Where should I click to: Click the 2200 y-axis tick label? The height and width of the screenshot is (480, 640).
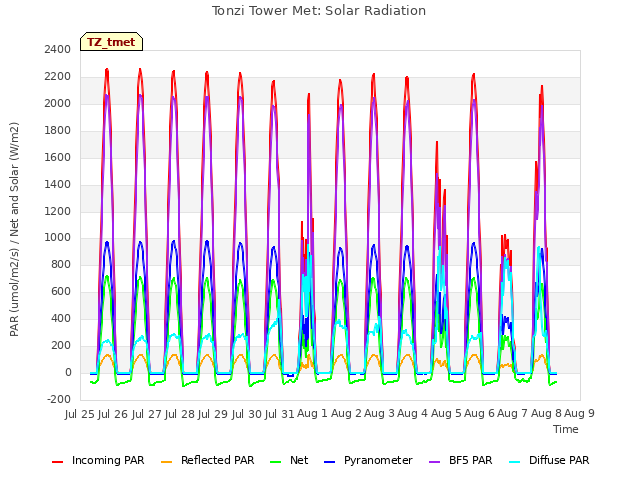(58, 77)
